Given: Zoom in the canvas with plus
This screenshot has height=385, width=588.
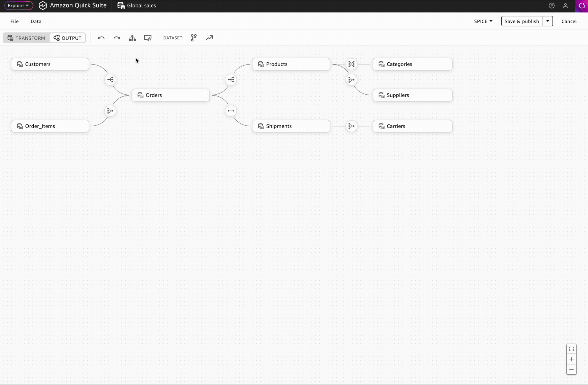Looking at the screenshot, I should (x=571, y=359).
